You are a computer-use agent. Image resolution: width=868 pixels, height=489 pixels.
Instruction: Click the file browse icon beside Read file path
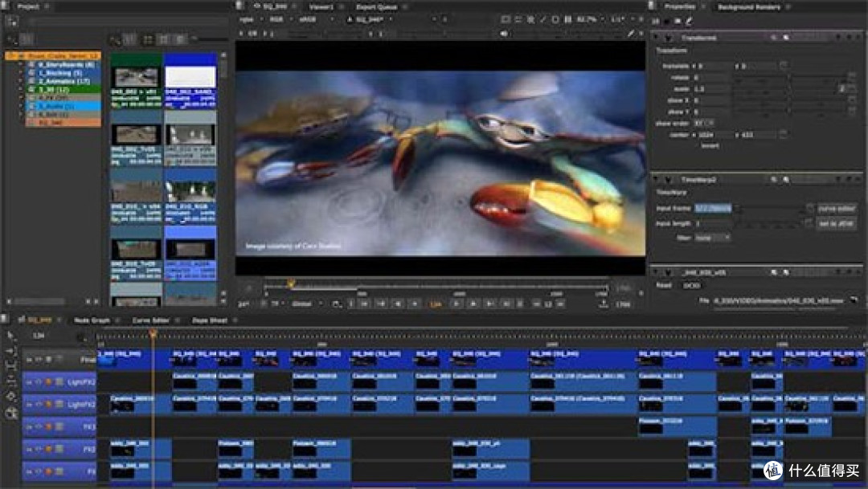pos(854,300)
